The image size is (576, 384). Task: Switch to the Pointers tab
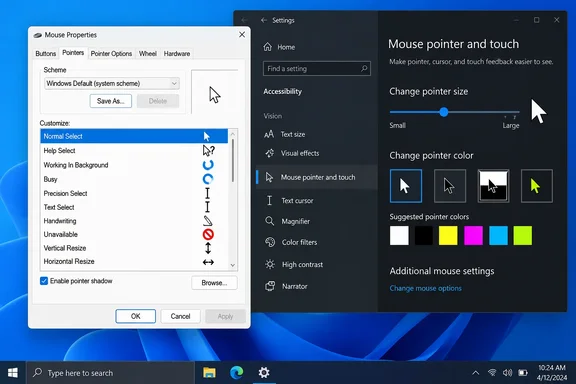(x=73, y=53)
